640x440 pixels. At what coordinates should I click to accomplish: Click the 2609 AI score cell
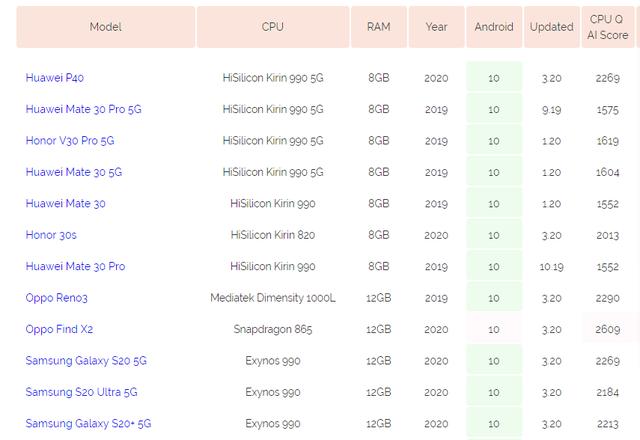coord(607,329)
